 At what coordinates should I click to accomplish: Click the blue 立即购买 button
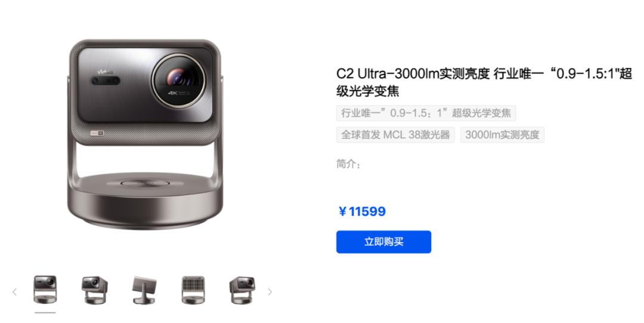click(383, 242)
